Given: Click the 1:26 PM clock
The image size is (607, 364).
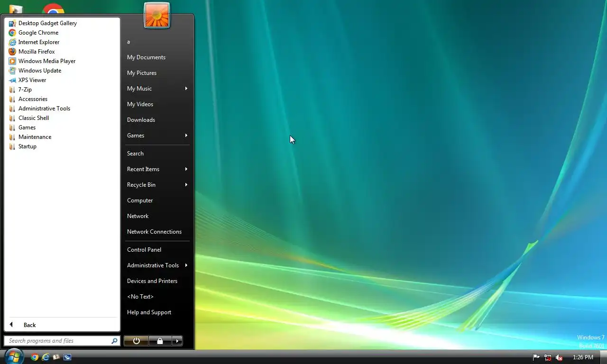Looking at the screenshot, I should pyautogui.click(x=583, y=357).
